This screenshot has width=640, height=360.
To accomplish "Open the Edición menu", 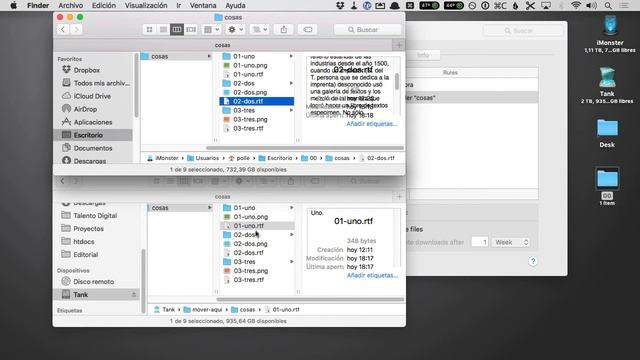I will click(104, 5).
